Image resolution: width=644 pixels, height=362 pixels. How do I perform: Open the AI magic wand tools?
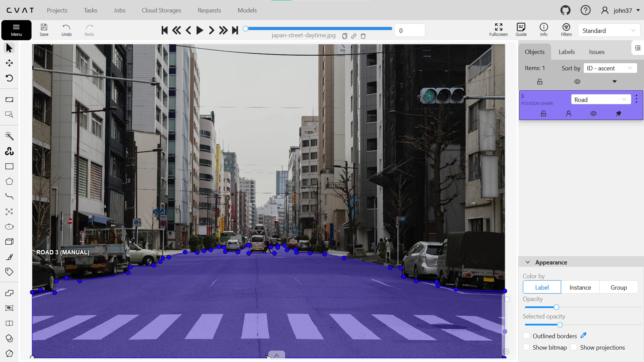9,136
